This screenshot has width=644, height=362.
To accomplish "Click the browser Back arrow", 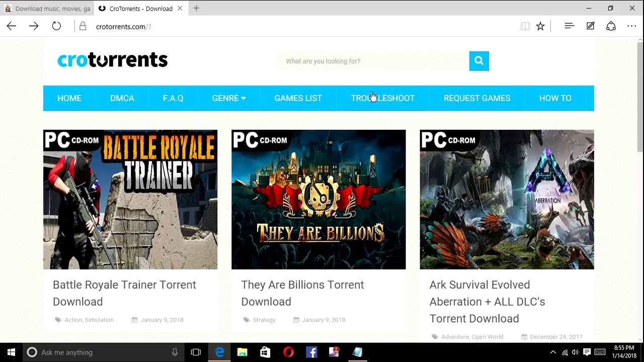I will pos(12,26).
